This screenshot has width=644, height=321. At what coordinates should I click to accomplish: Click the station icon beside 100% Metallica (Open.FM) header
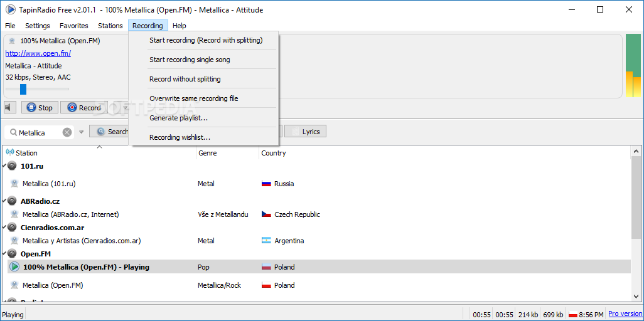(12, 41)
